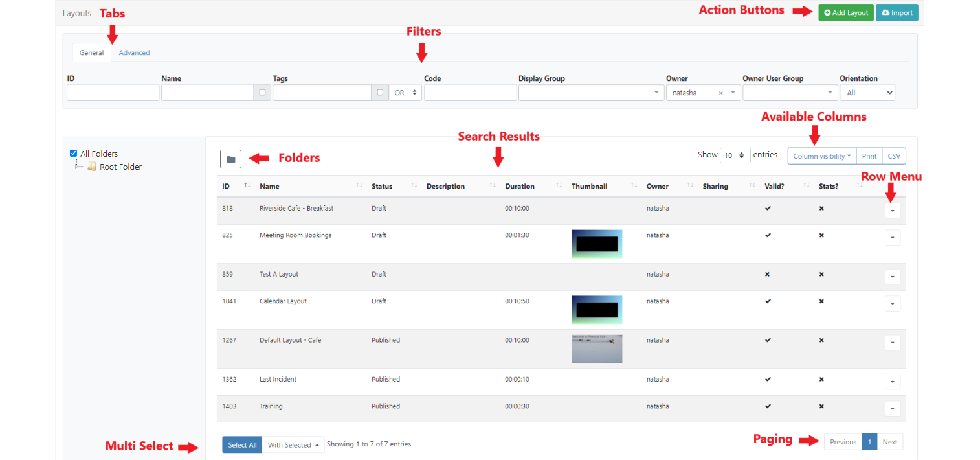Select the General filter tab

click(91, 53)
